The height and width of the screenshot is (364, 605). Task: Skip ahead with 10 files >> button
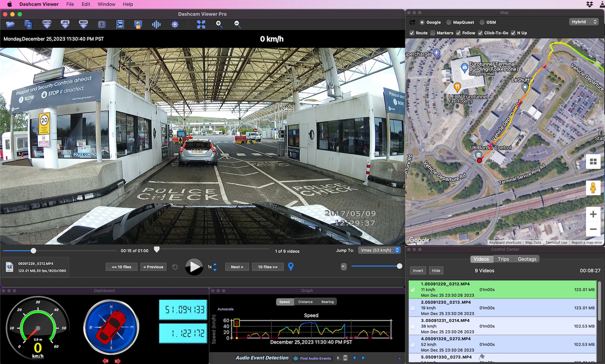[x=268, y=267]
